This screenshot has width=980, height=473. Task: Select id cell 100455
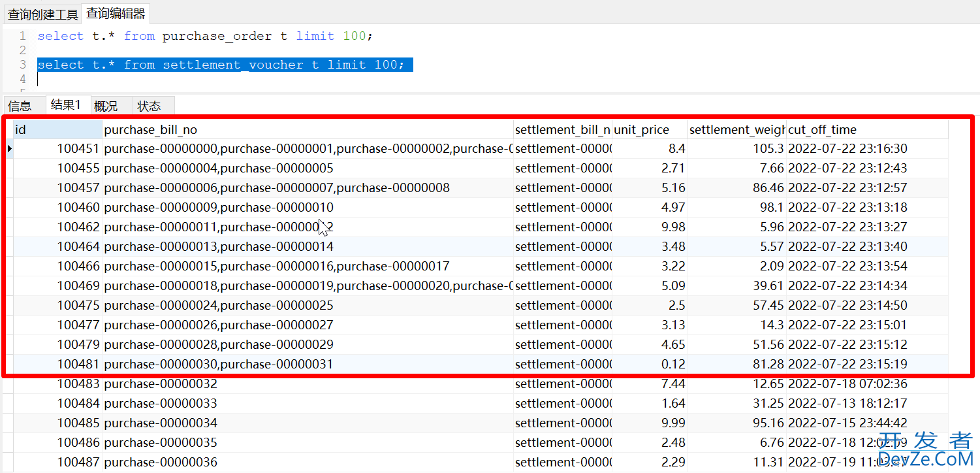pyautogui.click(x=57, y=168)
